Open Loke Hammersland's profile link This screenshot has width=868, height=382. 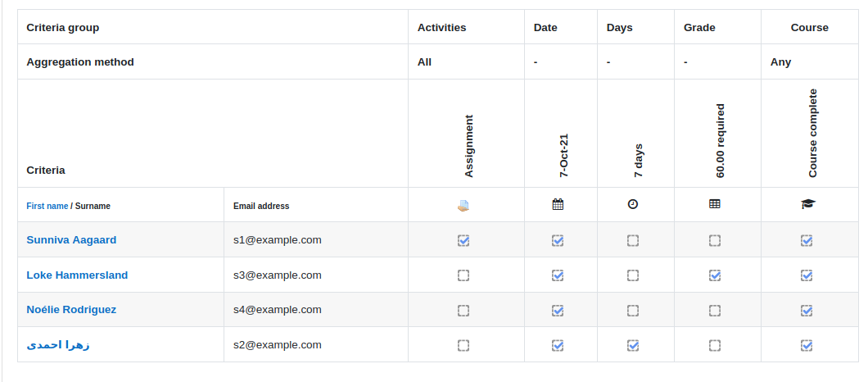coord(77,275)
